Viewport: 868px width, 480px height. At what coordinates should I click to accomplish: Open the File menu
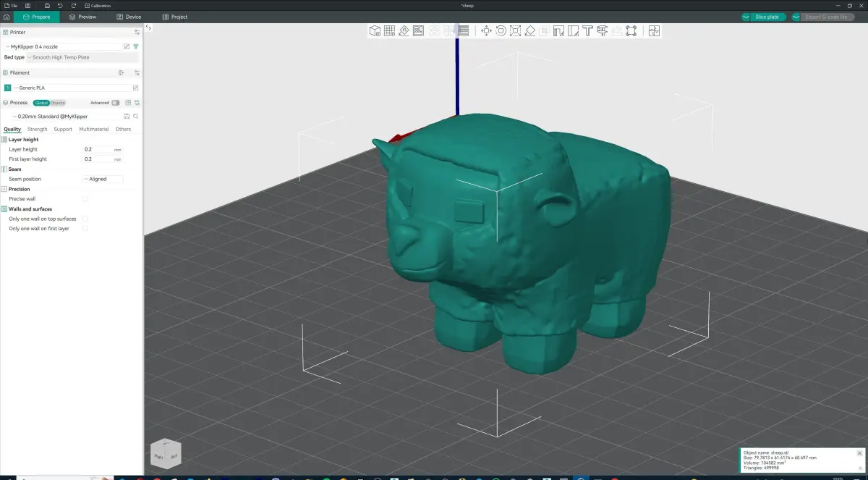point(11,5)
